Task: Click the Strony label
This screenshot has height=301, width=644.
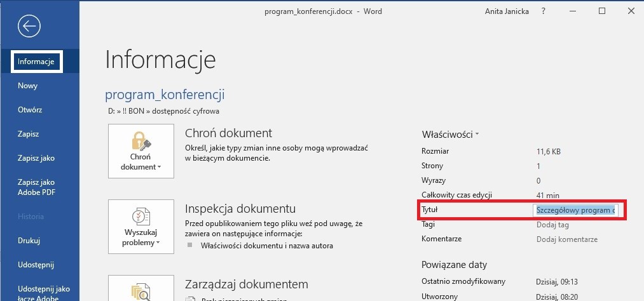Action: (x=432, y=166)
